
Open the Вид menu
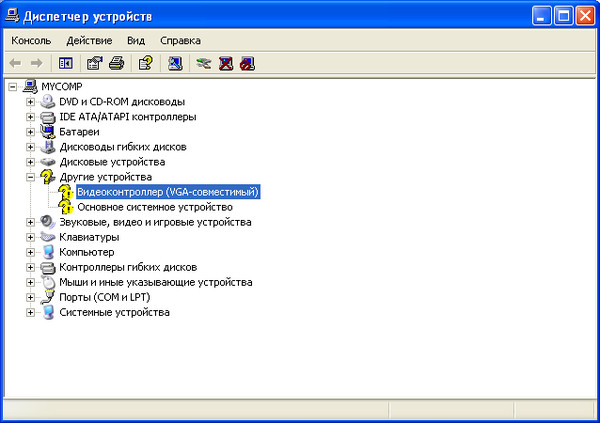(x=136, y=41)
